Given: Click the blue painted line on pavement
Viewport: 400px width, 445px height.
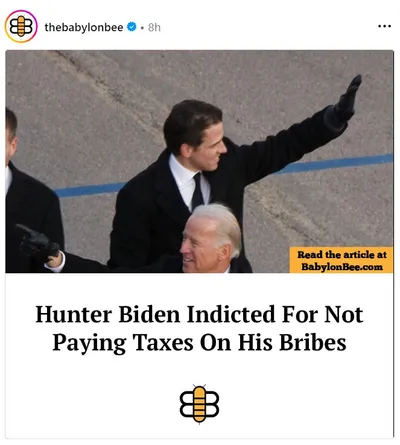Looking at the screenshot, I should pyautogui.click(x=333, y=163).
